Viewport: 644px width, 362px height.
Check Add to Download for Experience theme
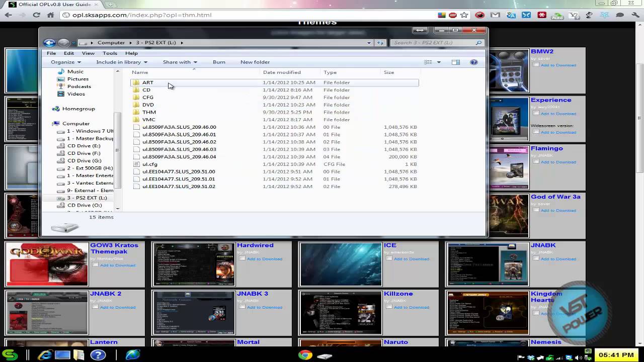[x=536, y=113]
